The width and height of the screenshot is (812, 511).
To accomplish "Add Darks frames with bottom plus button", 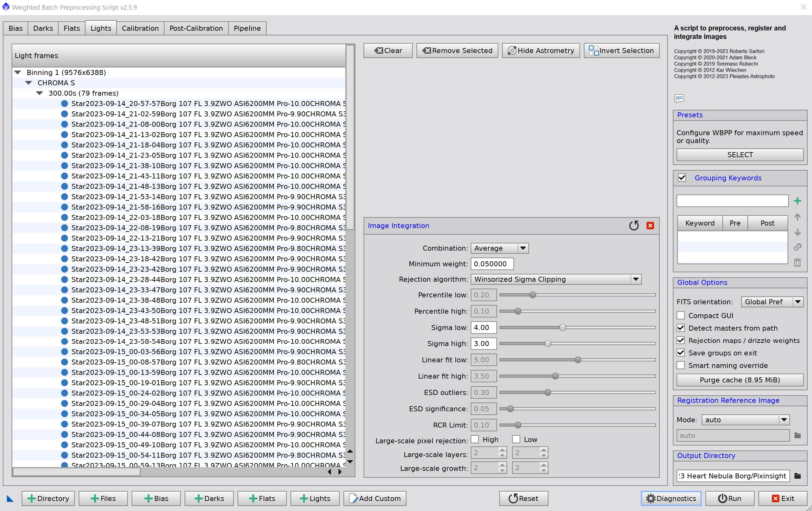I will tap(209, 498).
